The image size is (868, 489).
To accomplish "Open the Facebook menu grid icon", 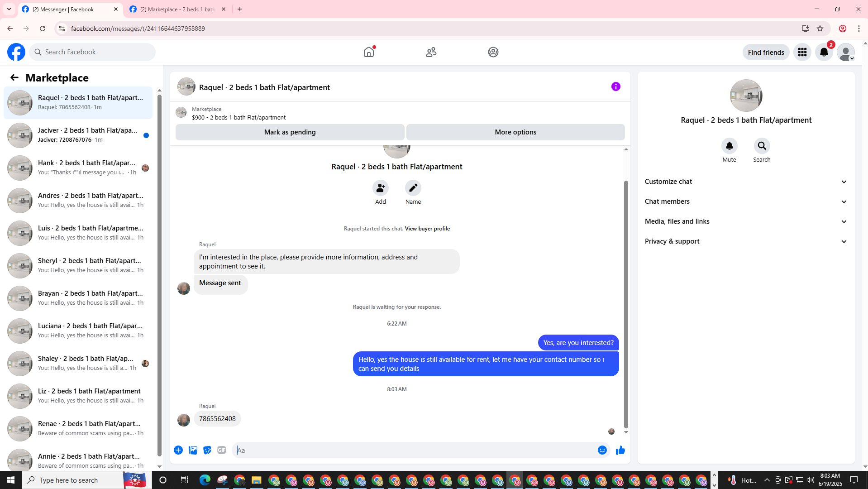I will pyautogui.click(x=802, y=52).
